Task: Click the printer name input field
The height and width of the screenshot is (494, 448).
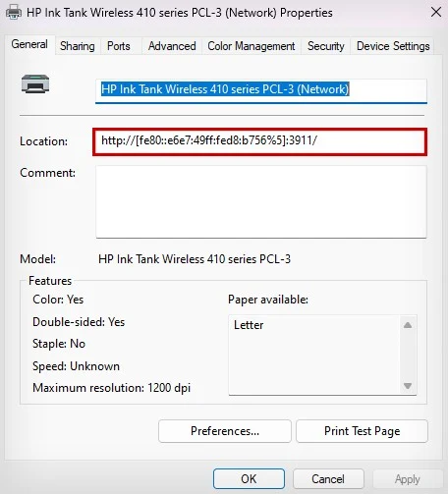Action: coord(261,90)
